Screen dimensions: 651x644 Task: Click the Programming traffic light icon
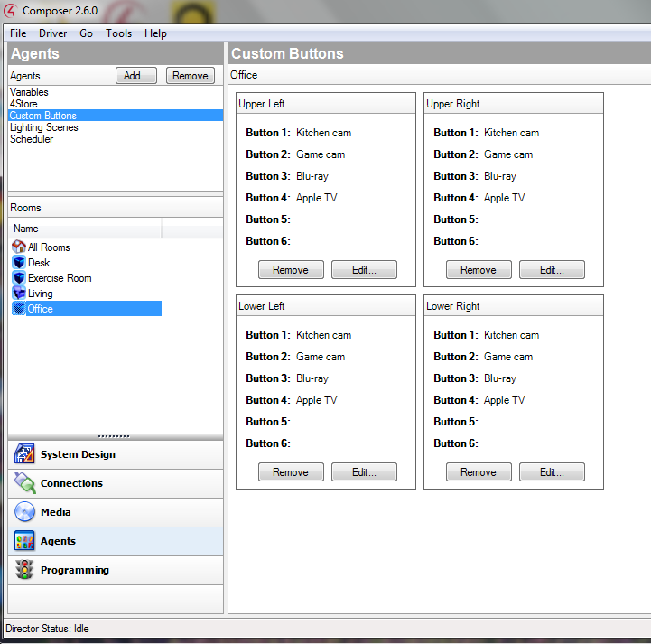[24, 571]
